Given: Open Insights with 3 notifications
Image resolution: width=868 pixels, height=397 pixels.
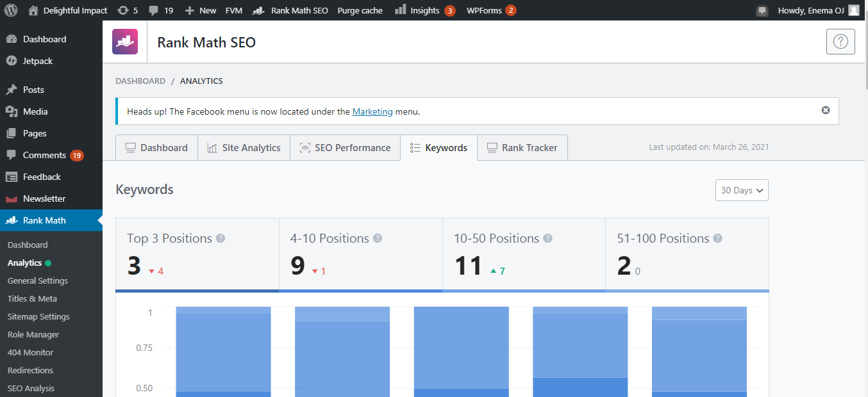Looking at the screenshot, I should coord(424,10).
